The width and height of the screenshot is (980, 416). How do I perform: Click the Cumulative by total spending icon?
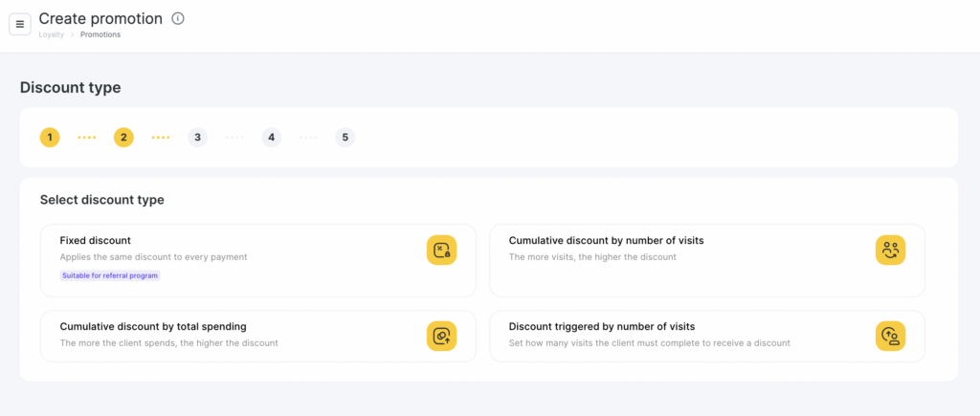(441, 336)
